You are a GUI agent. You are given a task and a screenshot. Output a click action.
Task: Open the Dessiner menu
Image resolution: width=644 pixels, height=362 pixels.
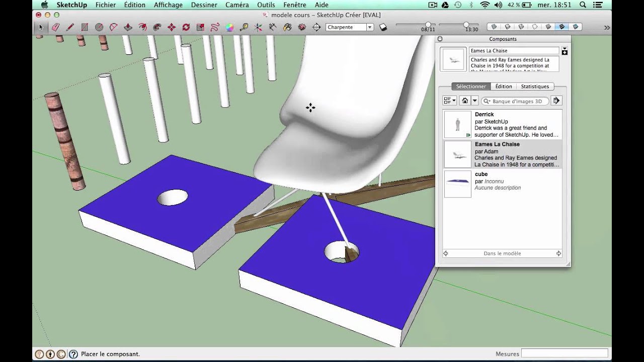tap(204, 5)
